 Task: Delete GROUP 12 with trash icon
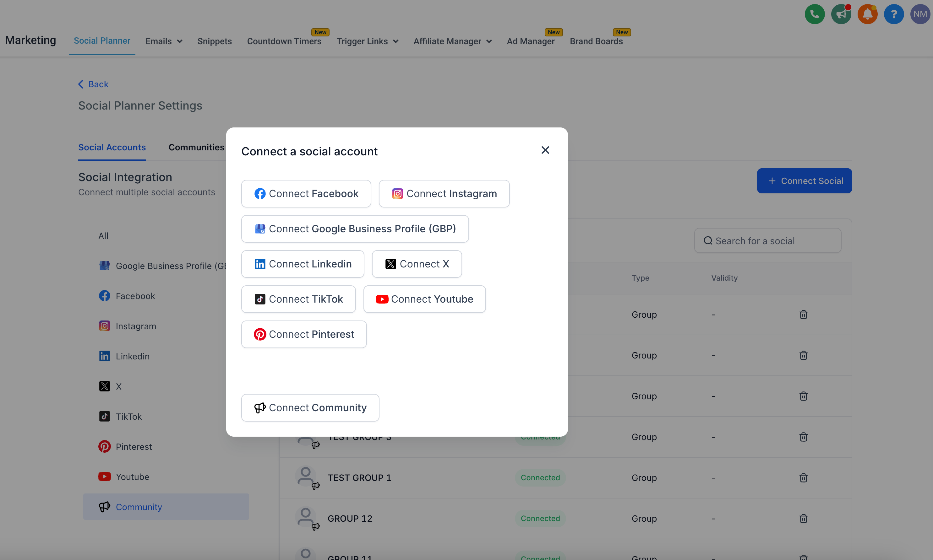[803, 519]
